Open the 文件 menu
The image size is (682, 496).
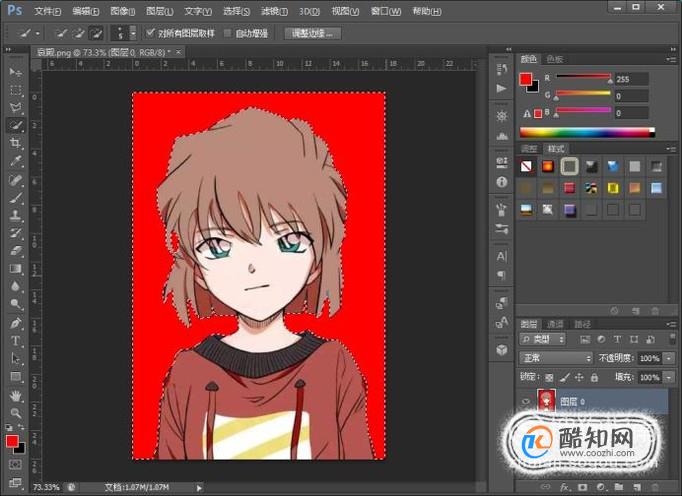click(48, 11)
